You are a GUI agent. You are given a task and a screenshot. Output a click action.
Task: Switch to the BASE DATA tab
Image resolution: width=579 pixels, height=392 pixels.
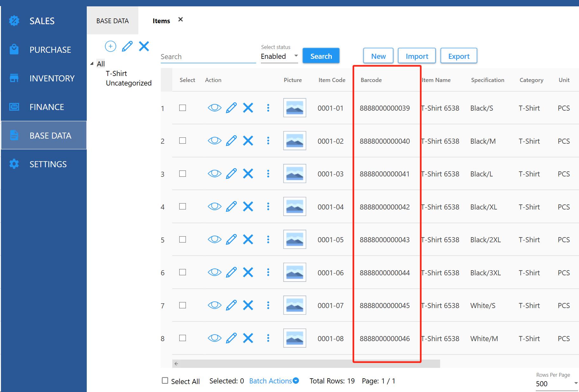point(112,21)
